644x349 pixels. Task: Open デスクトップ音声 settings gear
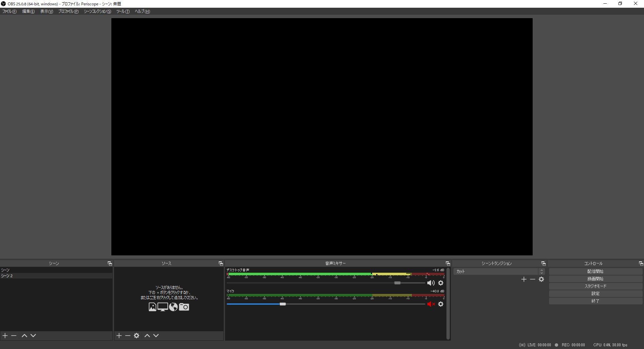click(x=441, y=283)
